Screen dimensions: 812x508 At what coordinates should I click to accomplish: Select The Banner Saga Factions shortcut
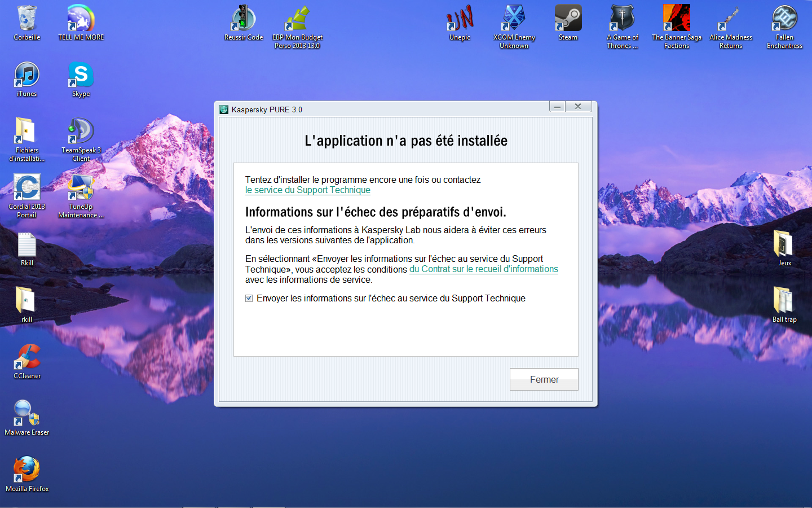tap(677, 27)
